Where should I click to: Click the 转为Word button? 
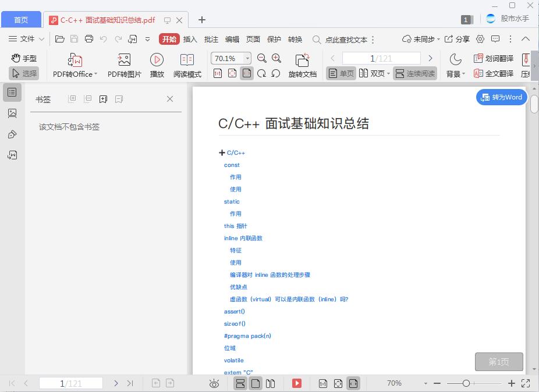tap(501, 97)
